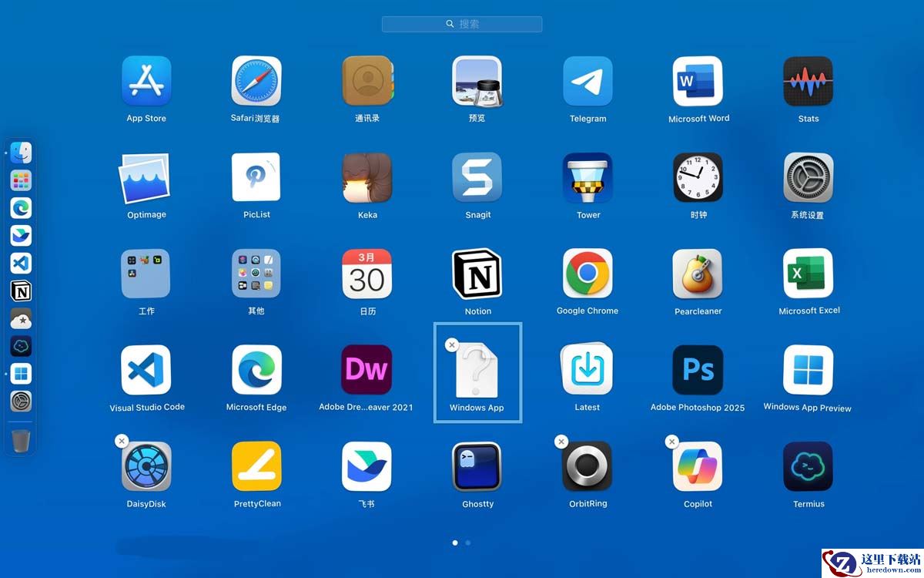Open Microsoft Excel
The width and height of the screenshot is (924, 578).
pyautogui.click(x=808, y=274)
